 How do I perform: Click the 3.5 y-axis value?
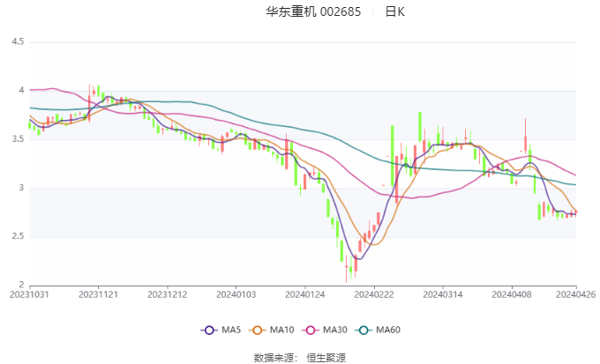(x=18, y=139)
